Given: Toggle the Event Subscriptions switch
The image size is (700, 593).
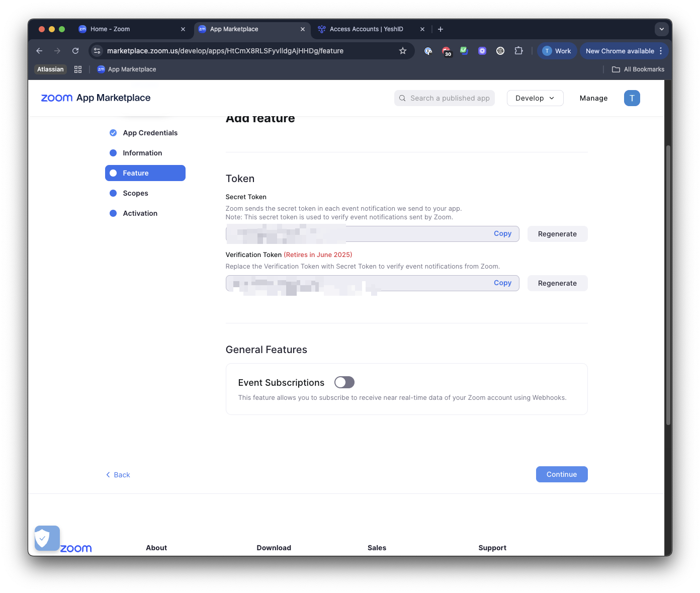Looking at the screenshot, I should [344, 382].
